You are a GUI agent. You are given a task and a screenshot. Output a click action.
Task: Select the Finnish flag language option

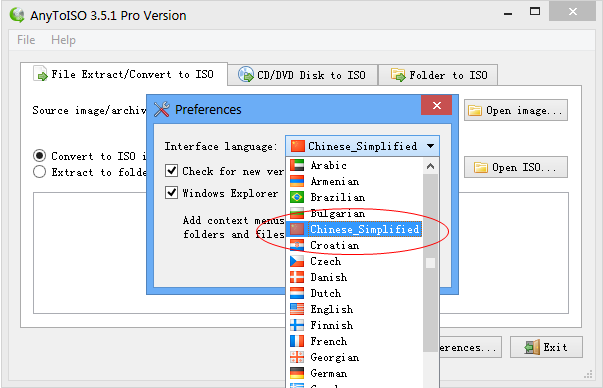(x=297, y=325)
